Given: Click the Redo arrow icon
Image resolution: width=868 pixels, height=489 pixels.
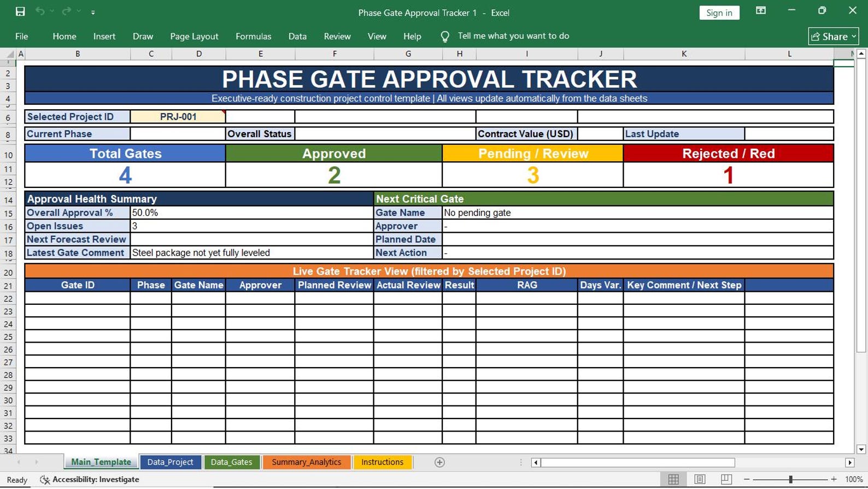Looking at the screenshot, I should click(x=66, y=11).
